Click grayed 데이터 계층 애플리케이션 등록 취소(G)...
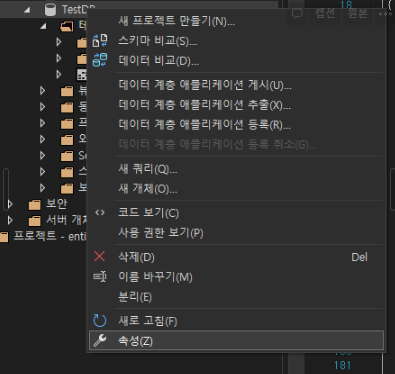 click(237, 144)
